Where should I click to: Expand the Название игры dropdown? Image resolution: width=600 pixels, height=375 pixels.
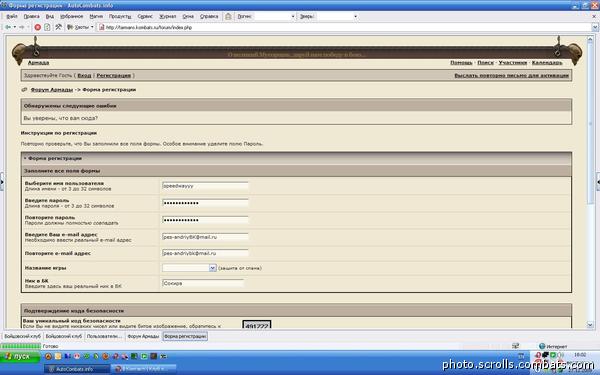213,268
